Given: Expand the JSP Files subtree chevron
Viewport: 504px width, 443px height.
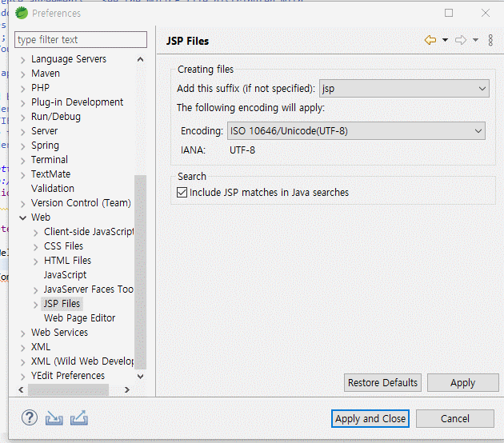Looking at the screenshot, I should click(x=36, y=305).
